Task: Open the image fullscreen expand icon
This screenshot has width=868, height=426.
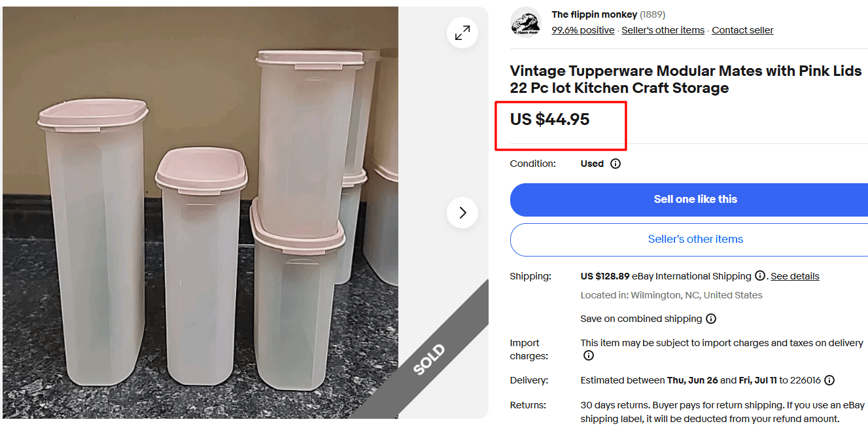Action: click(462, 32)
